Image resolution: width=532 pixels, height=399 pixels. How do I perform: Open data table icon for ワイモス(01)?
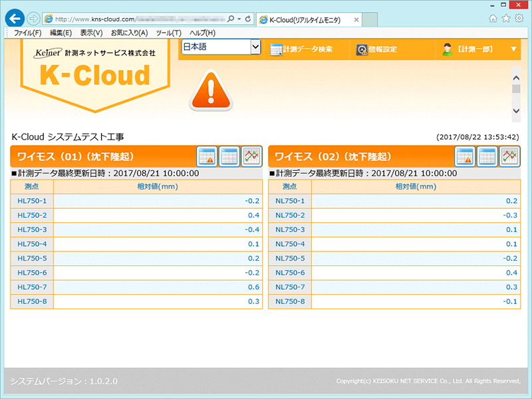[229, 156]
